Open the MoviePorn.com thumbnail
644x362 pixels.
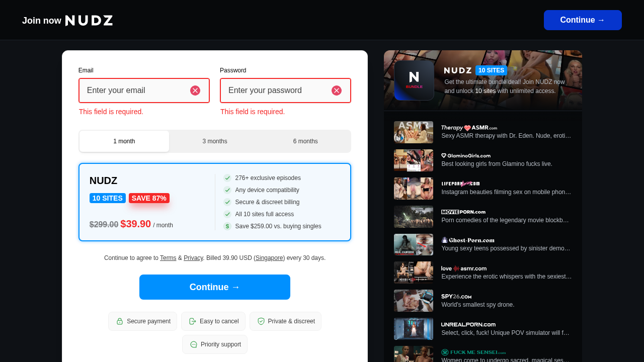(414, 217)
